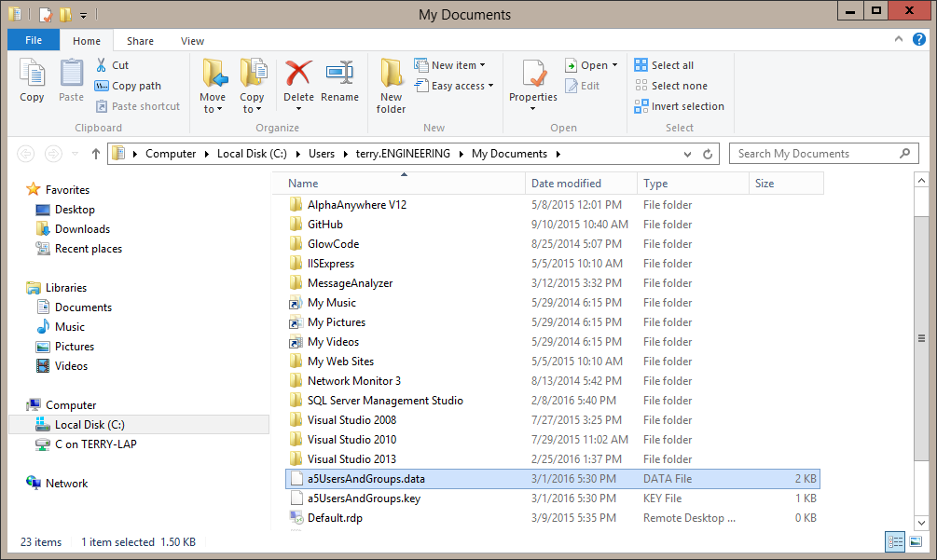The height and width of the screenshot is (560, 937).
Task: Sort by the Name column header
Action: [x=399, y=184]
